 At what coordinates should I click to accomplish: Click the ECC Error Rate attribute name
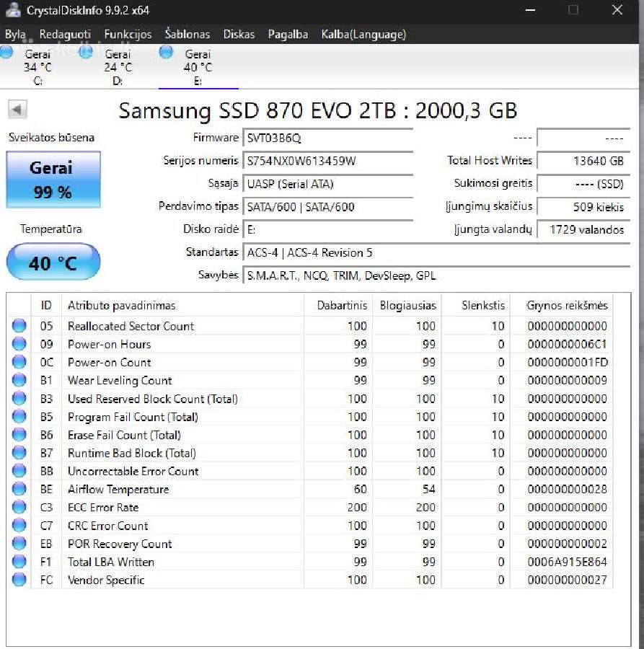(103, 507)
